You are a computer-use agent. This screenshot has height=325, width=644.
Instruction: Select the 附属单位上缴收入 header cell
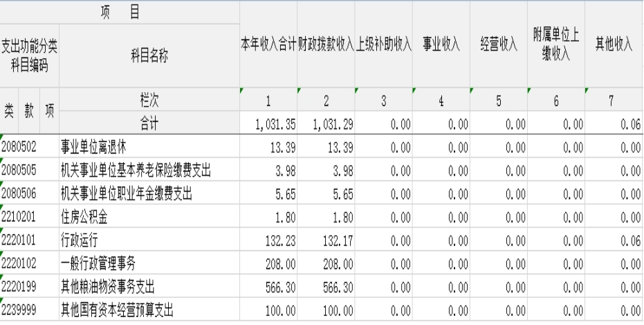coord(556,44)
